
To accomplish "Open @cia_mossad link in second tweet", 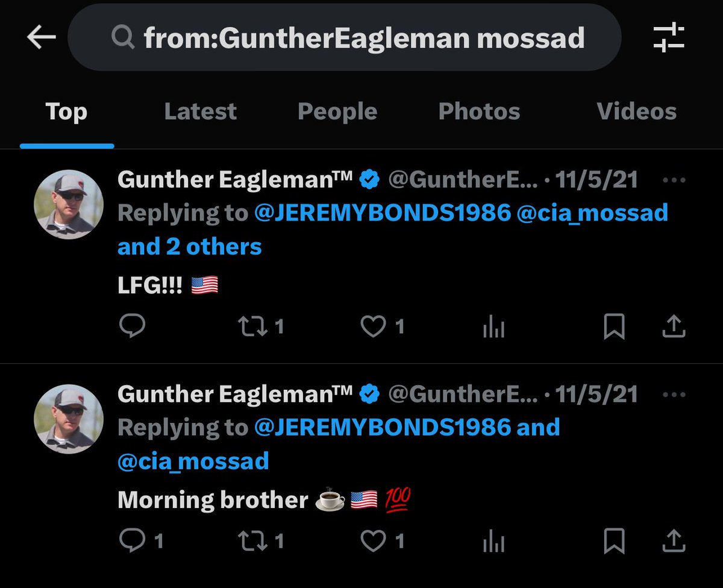I will tap(193, 461).
